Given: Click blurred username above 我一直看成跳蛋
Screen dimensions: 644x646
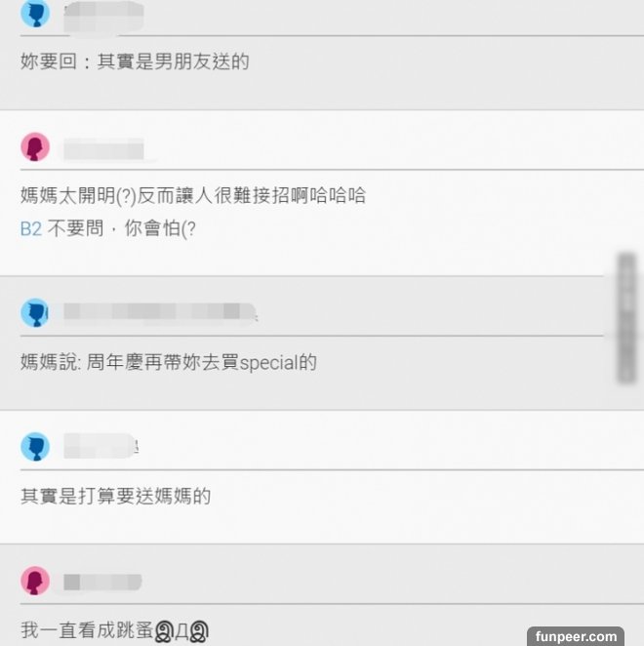Looking at the screenshot, I should point(102,582).
